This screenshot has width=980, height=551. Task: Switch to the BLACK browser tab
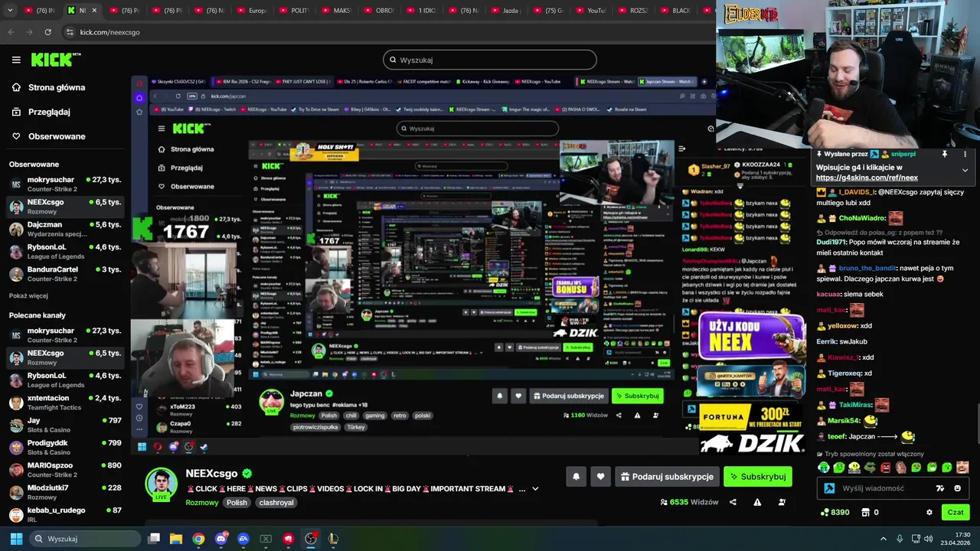pos(674,11)
